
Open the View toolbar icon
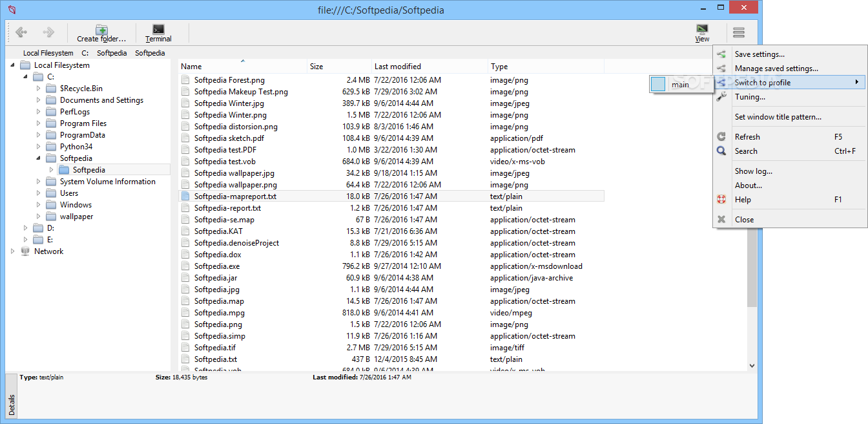coord(702,29)
